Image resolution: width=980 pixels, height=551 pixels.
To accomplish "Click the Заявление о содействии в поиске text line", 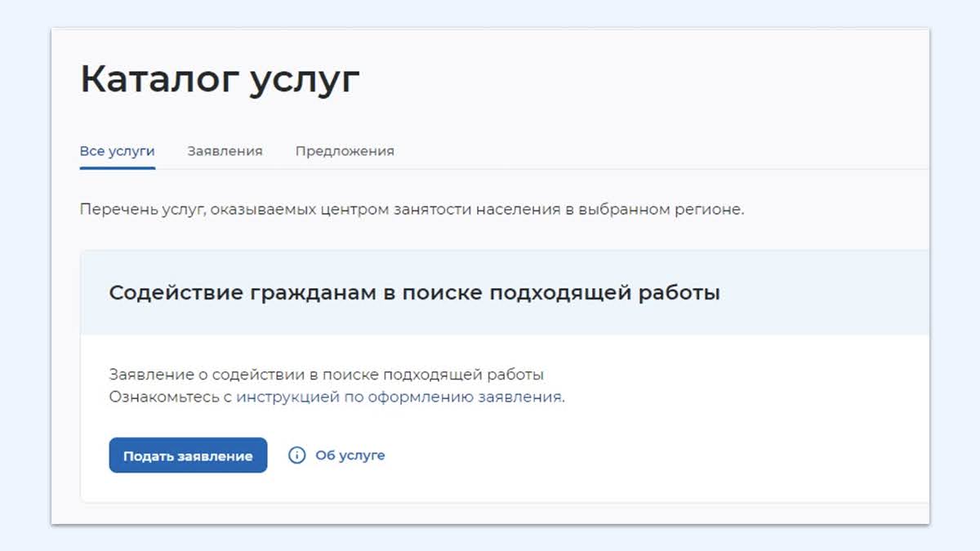I will 326,375.
